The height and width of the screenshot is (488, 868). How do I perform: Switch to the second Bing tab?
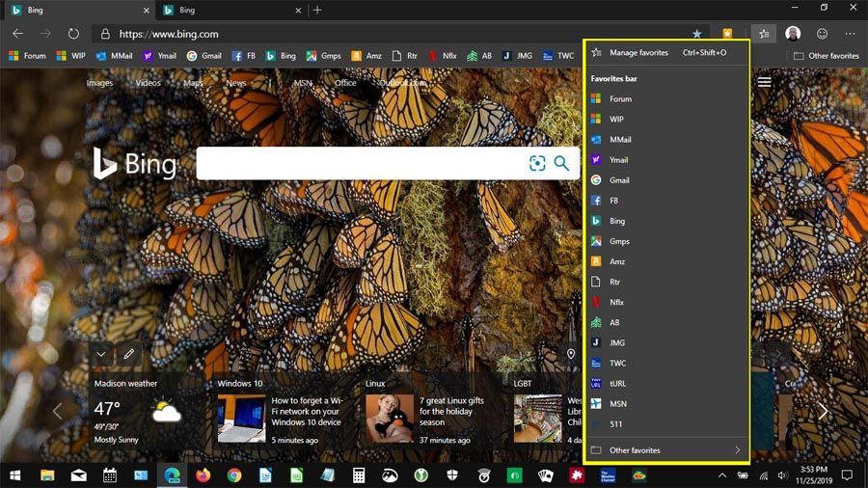tap(231, 10)
